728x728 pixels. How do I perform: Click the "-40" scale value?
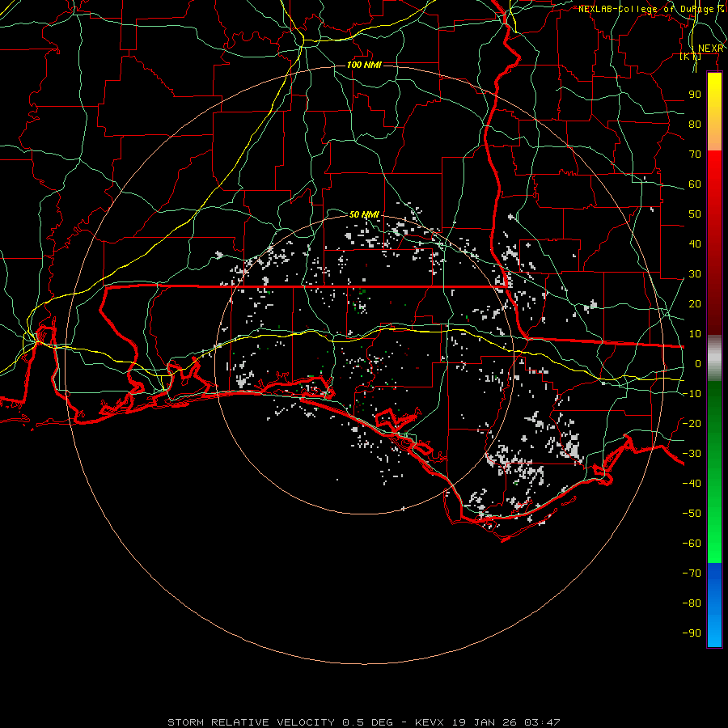[692, 484]
